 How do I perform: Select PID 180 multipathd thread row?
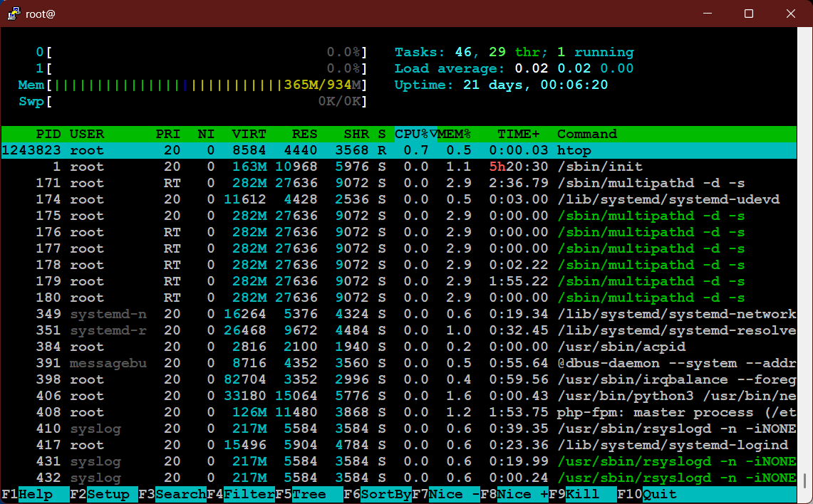coord(399,298)
